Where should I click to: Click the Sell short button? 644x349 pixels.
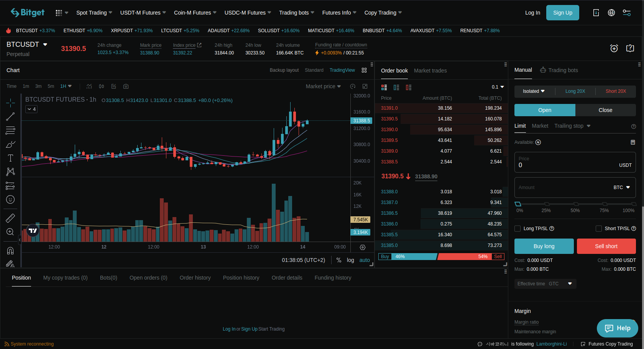(606, 246)
